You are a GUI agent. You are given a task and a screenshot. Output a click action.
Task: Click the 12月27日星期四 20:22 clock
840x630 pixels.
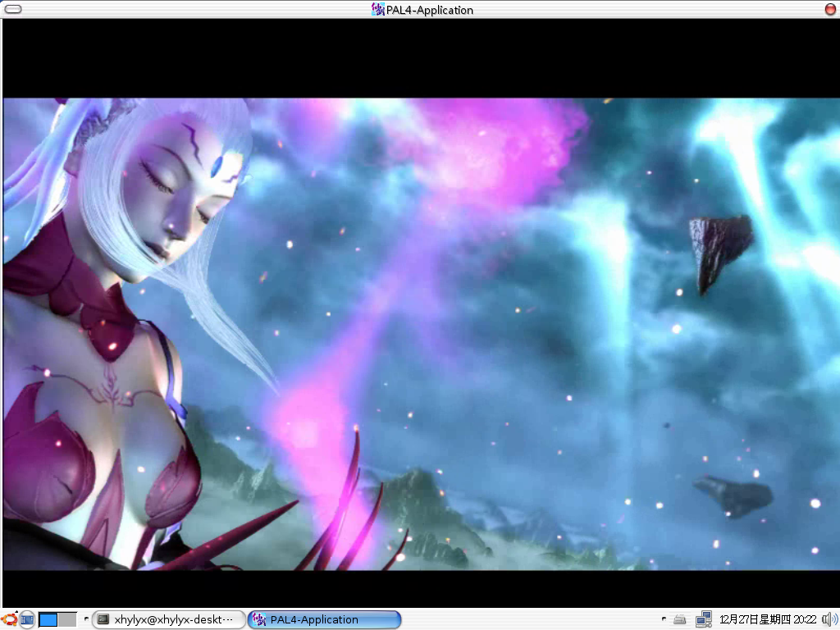768,620
